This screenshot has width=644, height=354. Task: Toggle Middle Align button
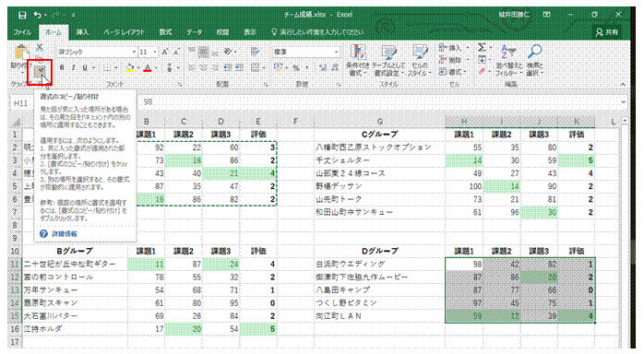pos(203,52)
